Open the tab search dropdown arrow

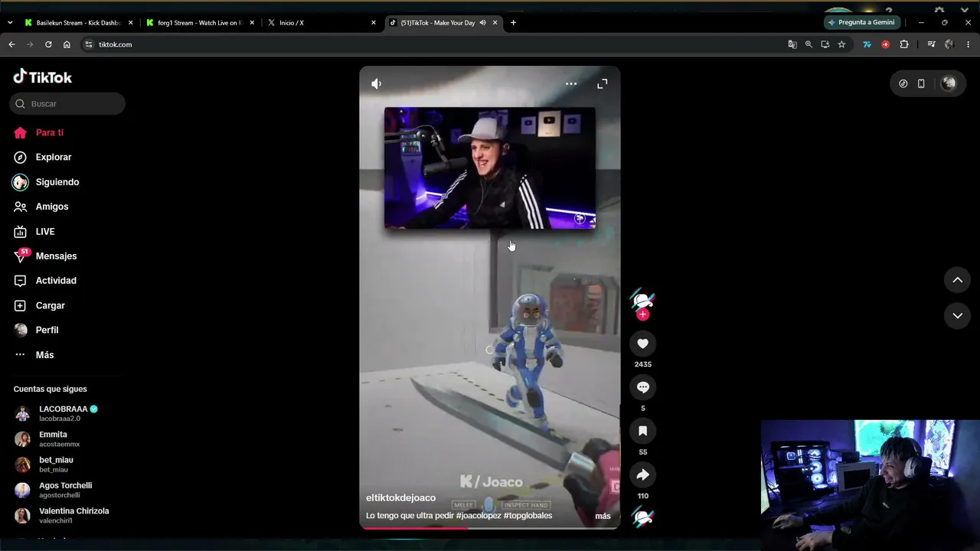(x=10, y=23)
